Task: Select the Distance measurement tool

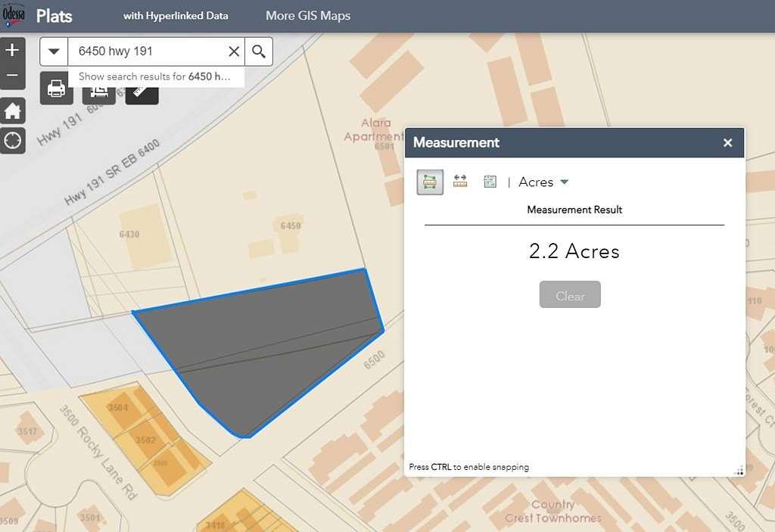Action: (x=459, y=182)
